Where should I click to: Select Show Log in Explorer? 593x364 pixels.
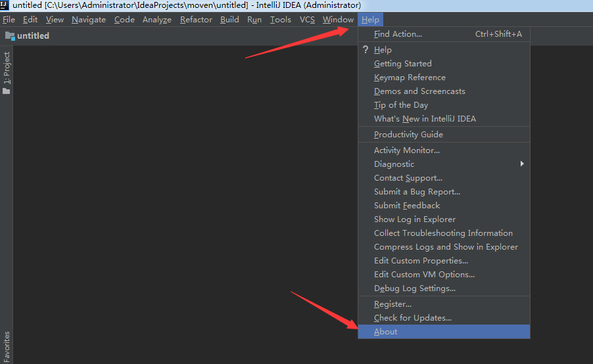(x=444, y=219)
